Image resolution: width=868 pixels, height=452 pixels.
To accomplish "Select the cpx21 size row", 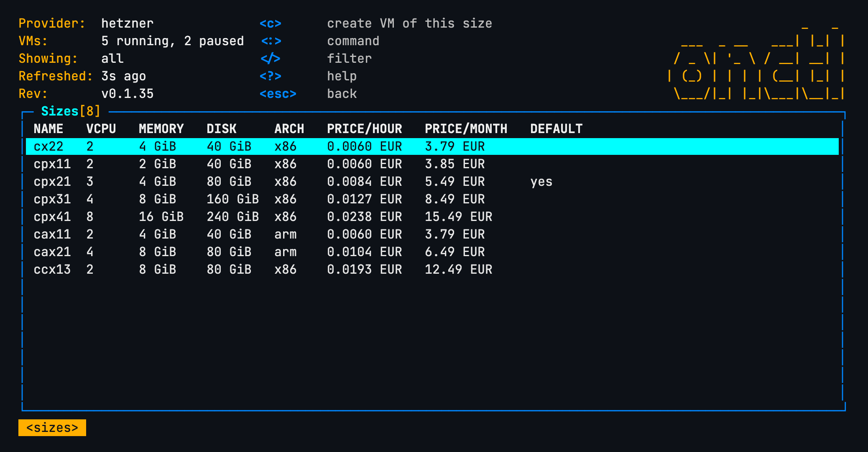I will (x=432, y=182).
